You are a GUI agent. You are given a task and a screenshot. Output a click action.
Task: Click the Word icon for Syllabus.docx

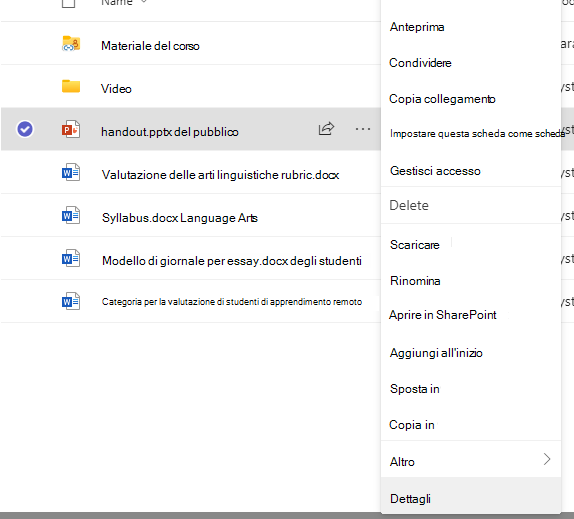tap(71, 215)
